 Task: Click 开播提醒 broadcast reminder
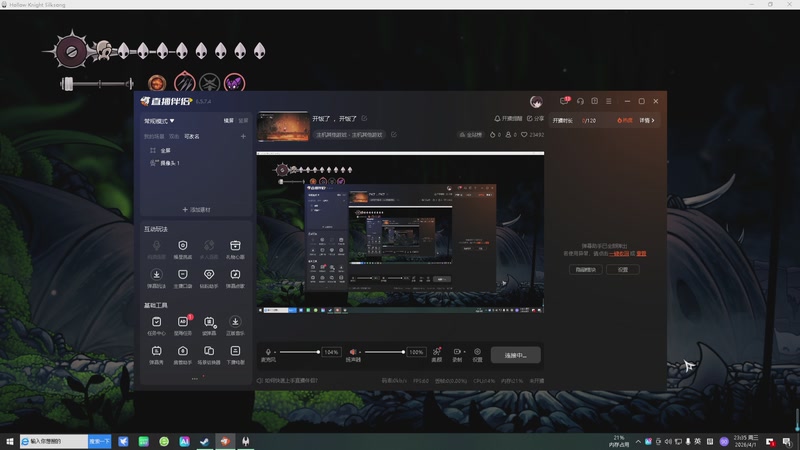(x=508, y=118)
